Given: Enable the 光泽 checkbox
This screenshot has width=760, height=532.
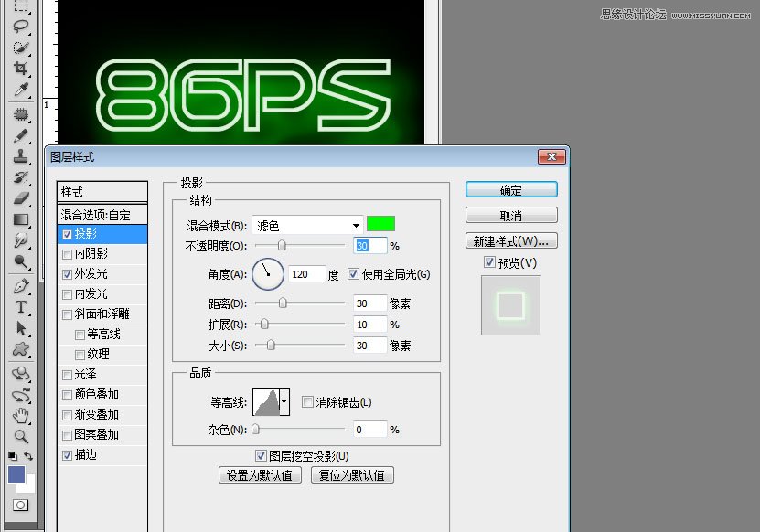Looking at the screenshot, I should click(x=67, y=375).
